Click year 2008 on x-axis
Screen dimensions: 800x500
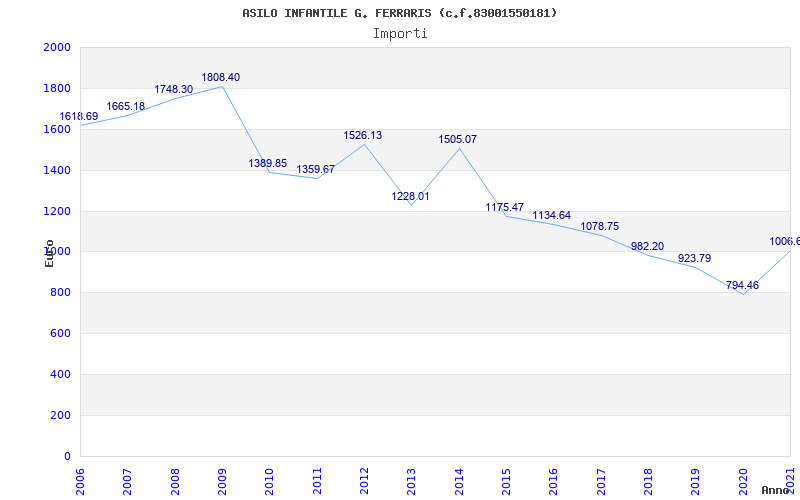(175, 481)
